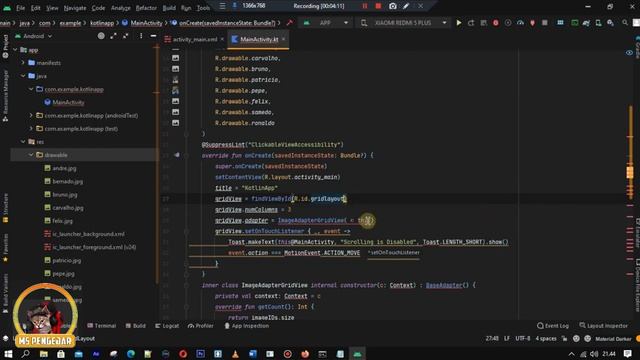Image resolution: width=640 pixels, height=360 pixels.
Task: Open the SDK Manager toolbar icon
Action: pyautogui.click(x=610, y=23)
